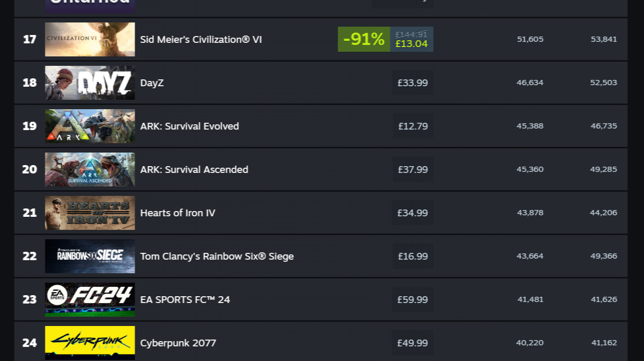Viewport: 644px width, 361px height.
Task: Click the £33.99 price for DayZ
Action: tap(412, 83)
